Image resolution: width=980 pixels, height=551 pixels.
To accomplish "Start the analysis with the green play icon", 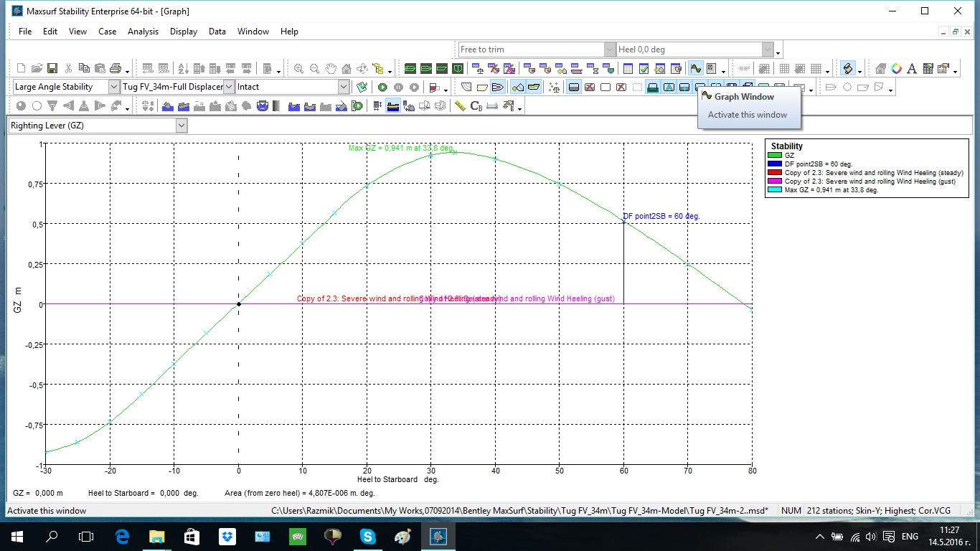I will coord(383,87).
